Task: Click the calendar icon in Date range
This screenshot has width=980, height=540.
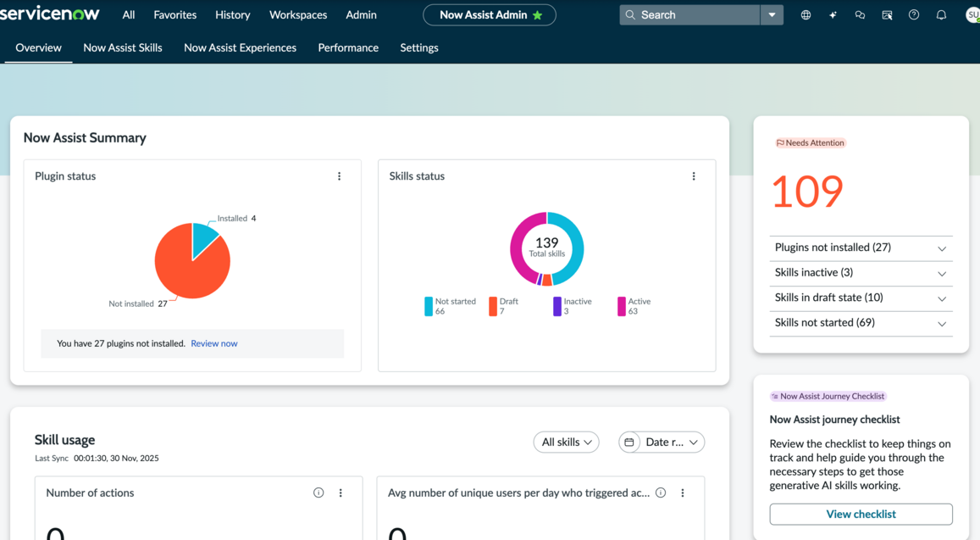Action: [x=629, y=443]
